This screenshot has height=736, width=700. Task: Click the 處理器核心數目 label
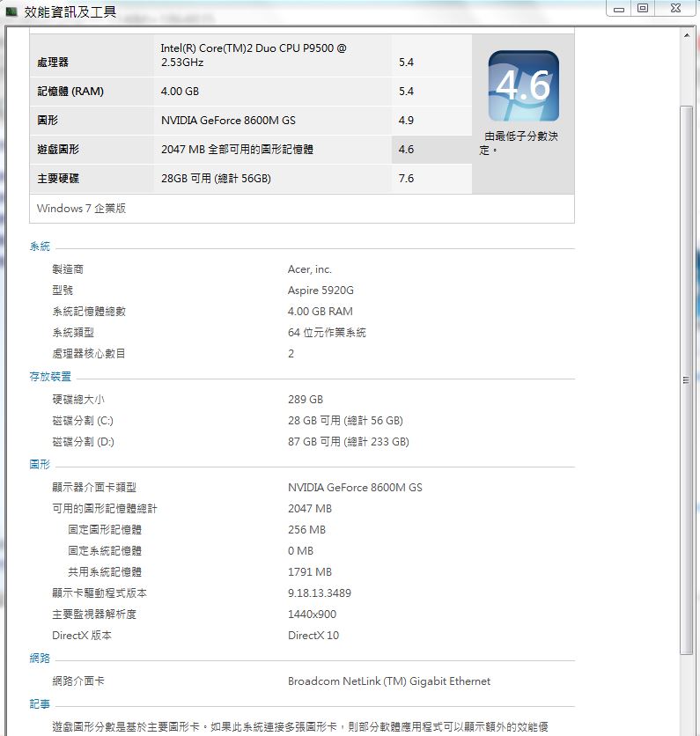point(89,353)
